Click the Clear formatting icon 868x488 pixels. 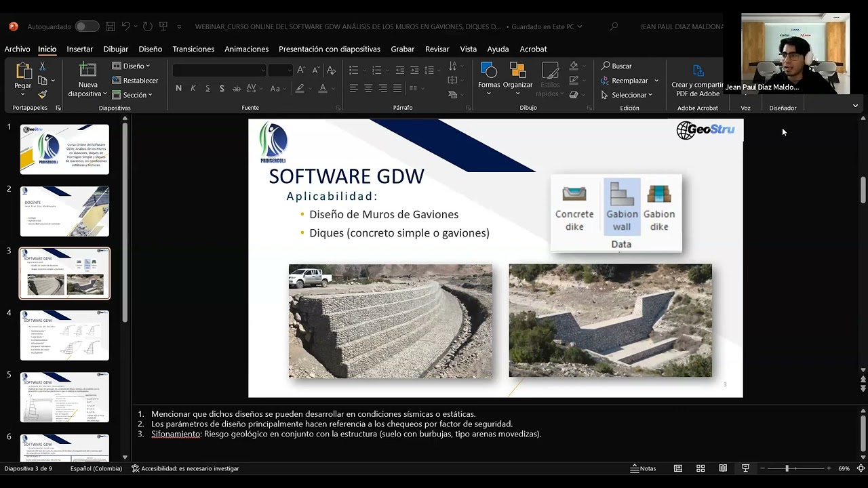point(331,70)
